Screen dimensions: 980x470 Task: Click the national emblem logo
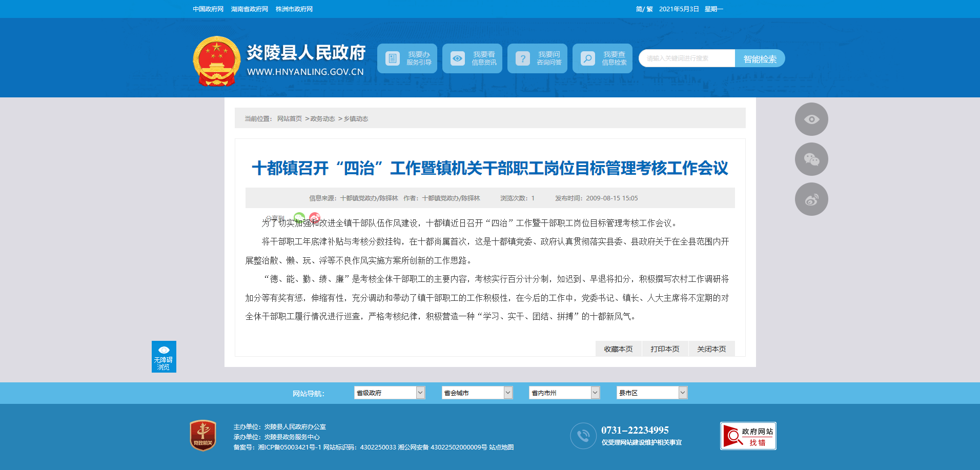[x=216, y=61]
